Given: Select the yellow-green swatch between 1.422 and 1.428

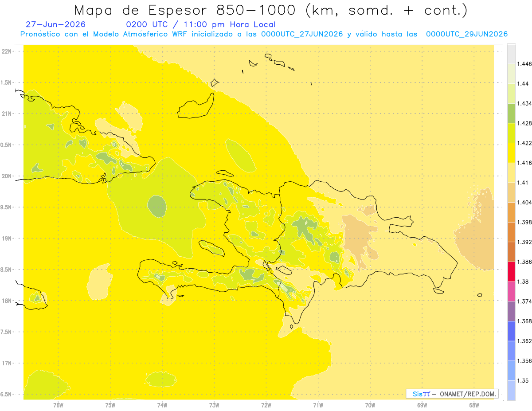Looking at the screenshot, I should (511, 133).
